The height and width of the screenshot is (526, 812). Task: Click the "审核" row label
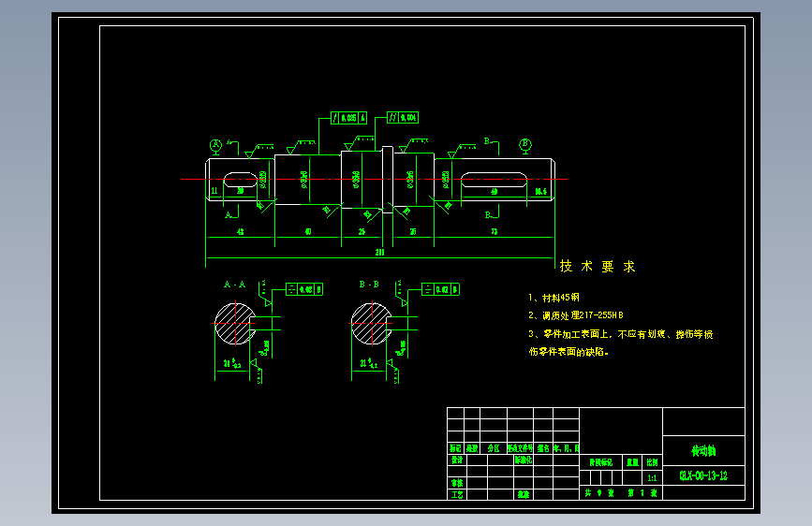pyautogui.click(x=457, y=483)
